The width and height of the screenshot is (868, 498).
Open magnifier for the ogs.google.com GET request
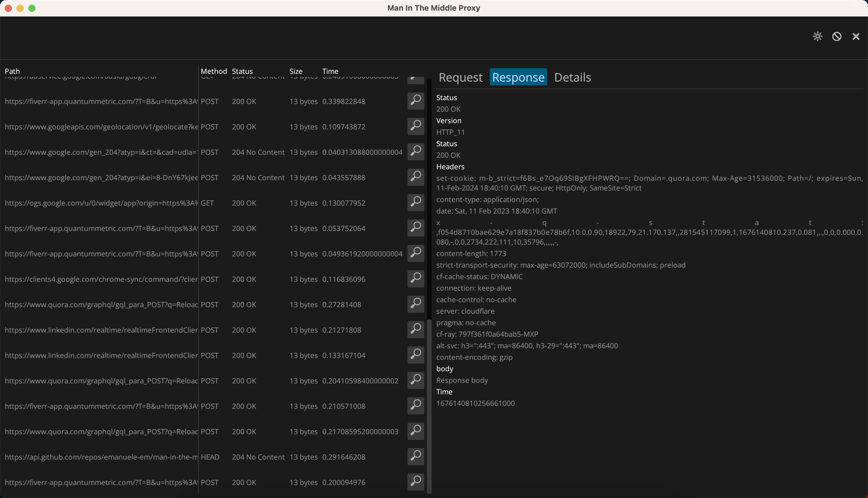coord(416,203)
